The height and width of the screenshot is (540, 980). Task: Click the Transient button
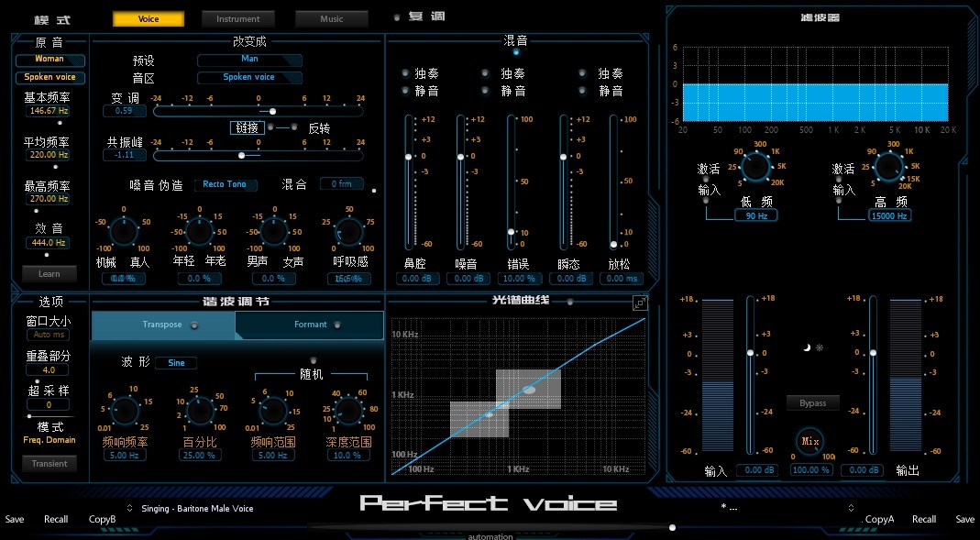50,464
